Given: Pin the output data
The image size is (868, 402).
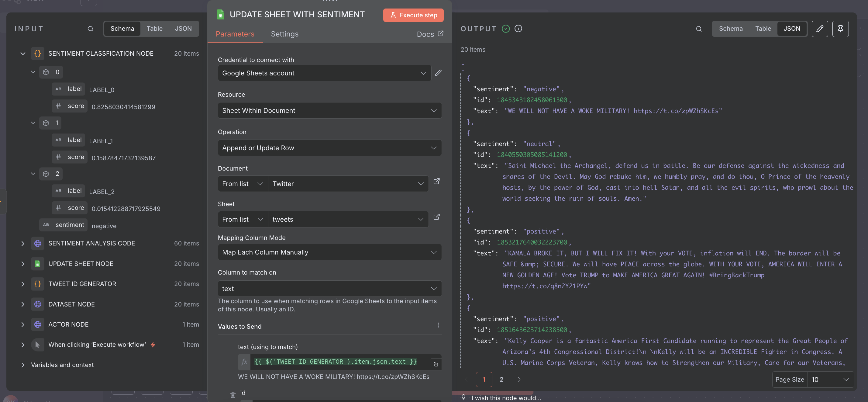Looking at the screenshot, I should pyautogui.click(x=840, y=29).
